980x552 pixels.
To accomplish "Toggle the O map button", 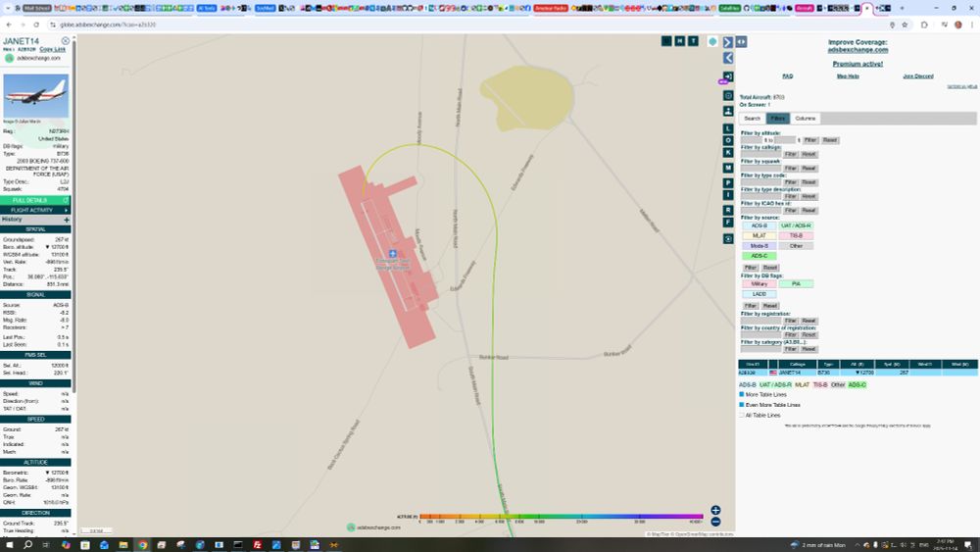I will coord(728,140).
